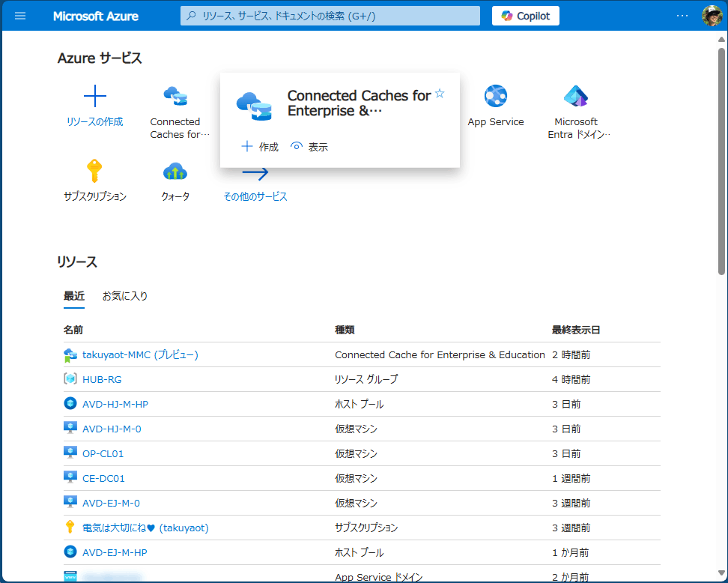Click the scrollbar down arrow
This screenshot has width=728, height=583.
click(x=721, y=573)
